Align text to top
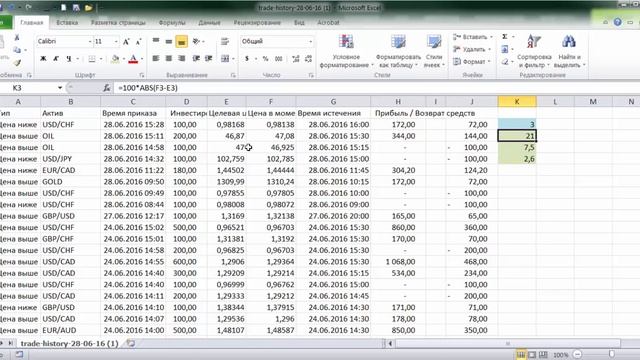This screenshot has width=640, height=360. (156, 41)
